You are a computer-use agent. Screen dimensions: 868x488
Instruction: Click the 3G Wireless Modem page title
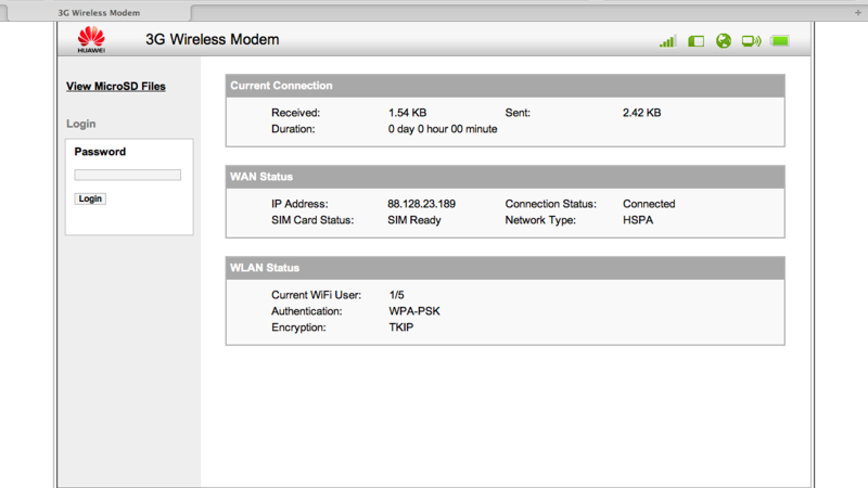click(212, 40)
